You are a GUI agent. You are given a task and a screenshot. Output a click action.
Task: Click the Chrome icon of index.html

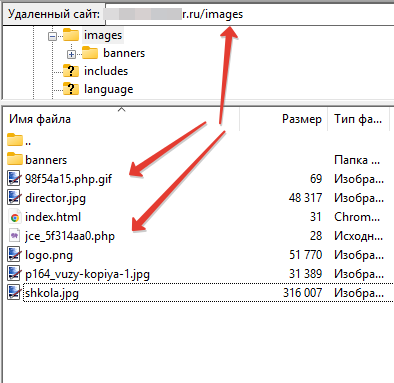pos(14,217)
